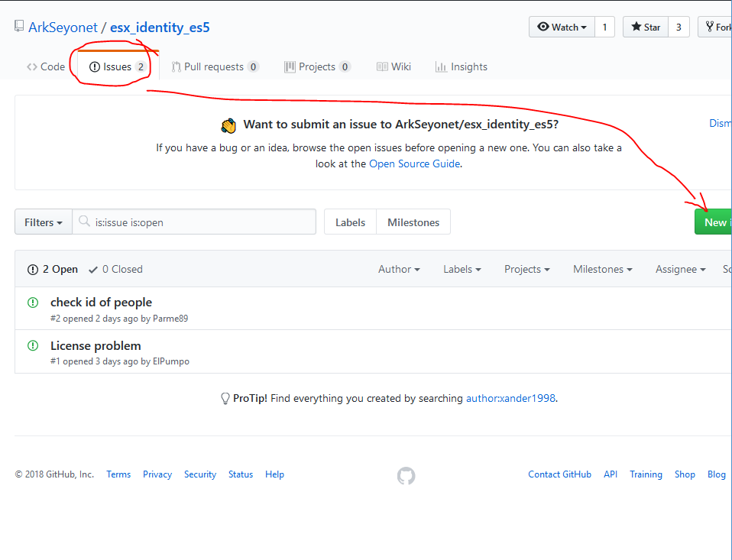Click the Milestones button next to search
Viewport: 732px width, 560px height.
(x=413, y=222)
